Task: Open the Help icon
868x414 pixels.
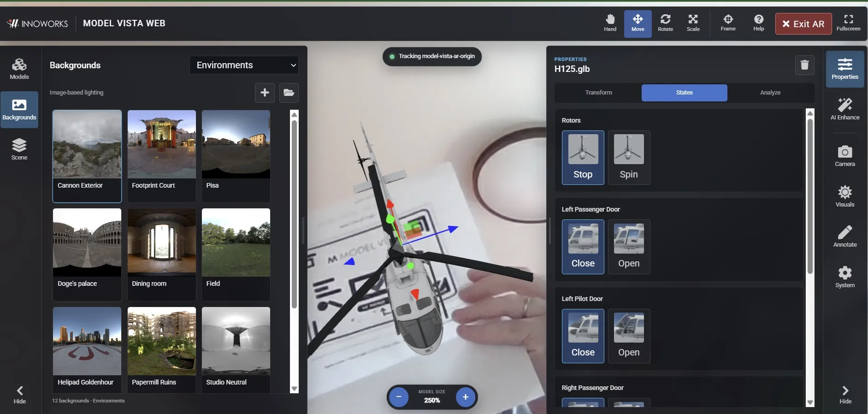Action: [x=758, y=24]
